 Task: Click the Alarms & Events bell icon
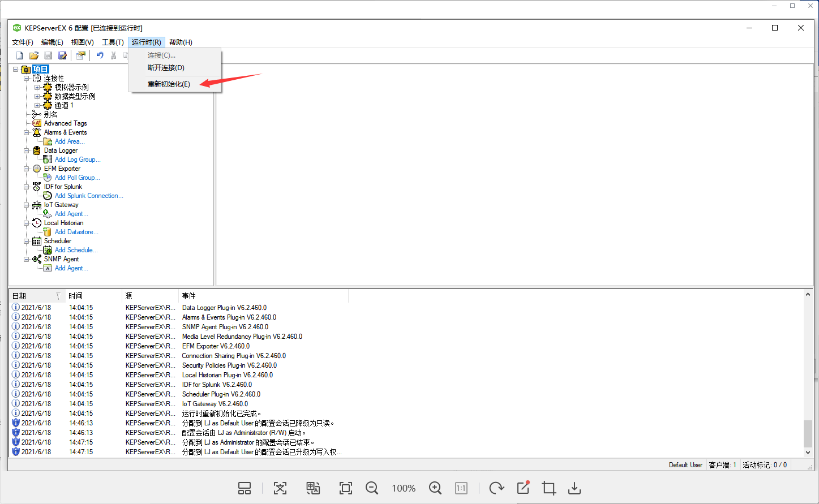37,132
